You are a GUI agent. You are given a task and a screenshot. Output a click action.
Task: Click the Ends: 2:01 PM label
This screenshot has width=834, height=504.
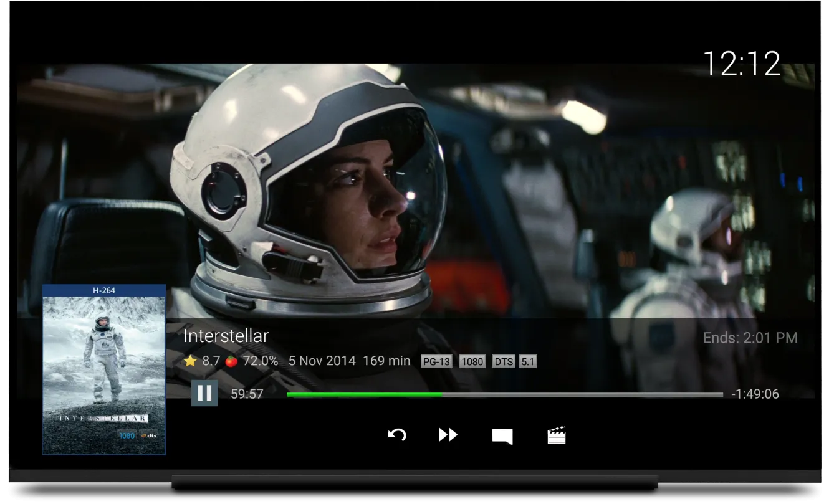[x=750, y=338]
